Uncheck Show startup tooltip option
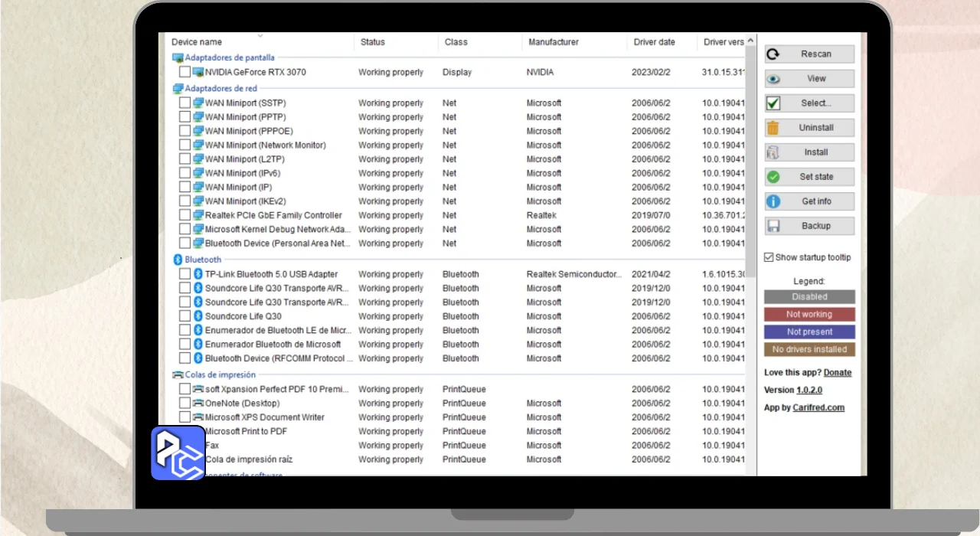This screenshot has width=980, height=536. (769, 257)
